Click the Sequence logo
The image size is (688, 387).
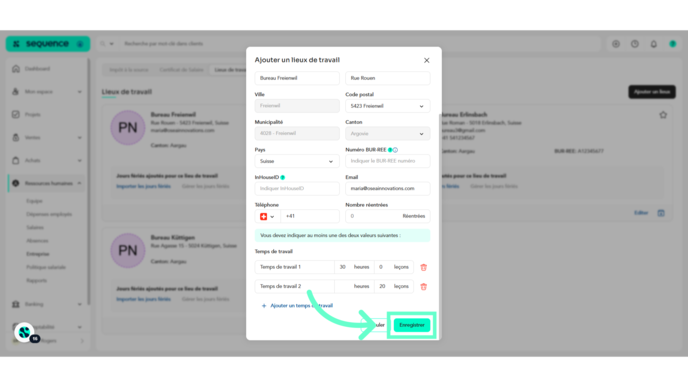(48, 44)
